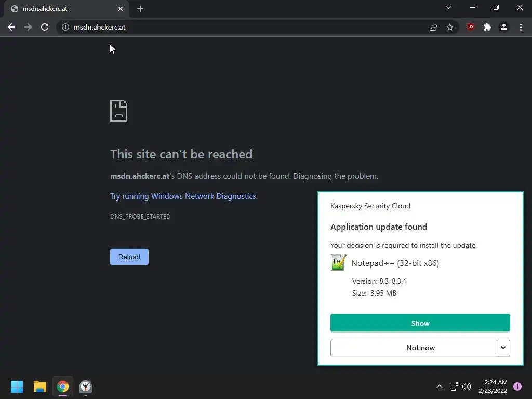
Task: Click the Size: 3.95 MB text
Action: click(374, 293)
